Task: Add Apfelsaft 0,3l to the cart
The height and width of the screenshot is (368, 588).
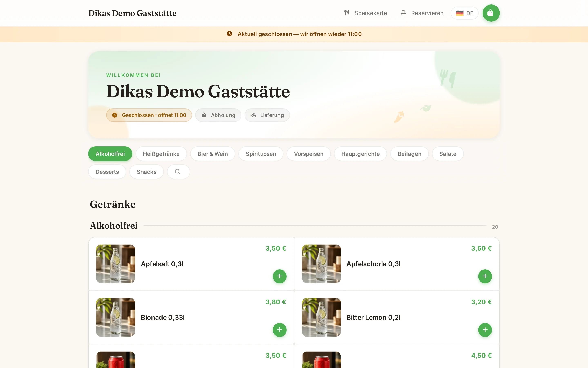Action: click(x=280, y=276)
